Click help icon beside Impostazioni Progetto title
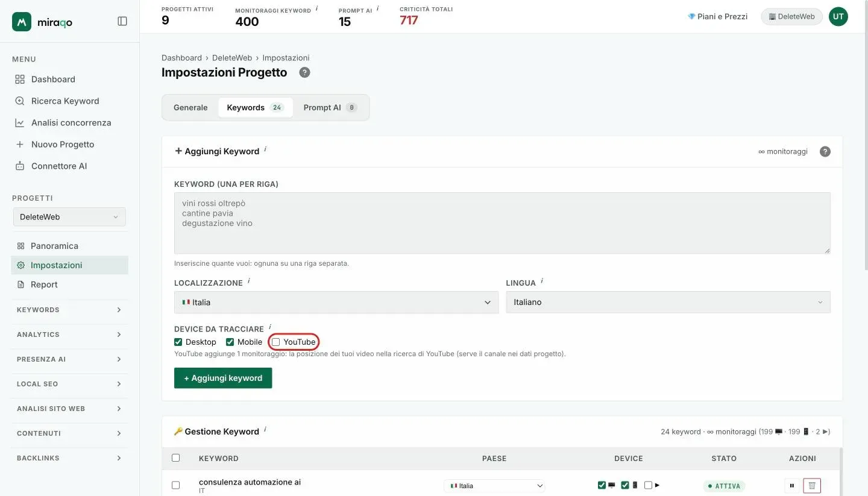The width and height of the screenshot is (868, 496). coord(305,72)
